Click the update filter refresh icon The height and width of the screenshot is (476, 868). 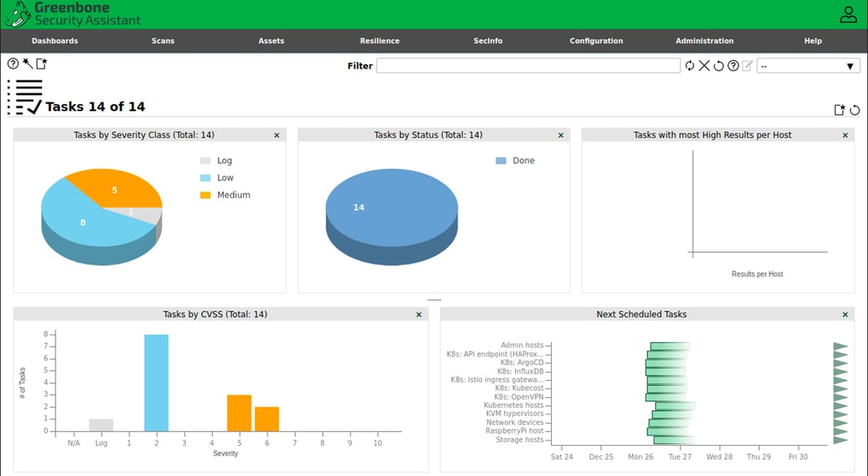click(x=690, y=66)
